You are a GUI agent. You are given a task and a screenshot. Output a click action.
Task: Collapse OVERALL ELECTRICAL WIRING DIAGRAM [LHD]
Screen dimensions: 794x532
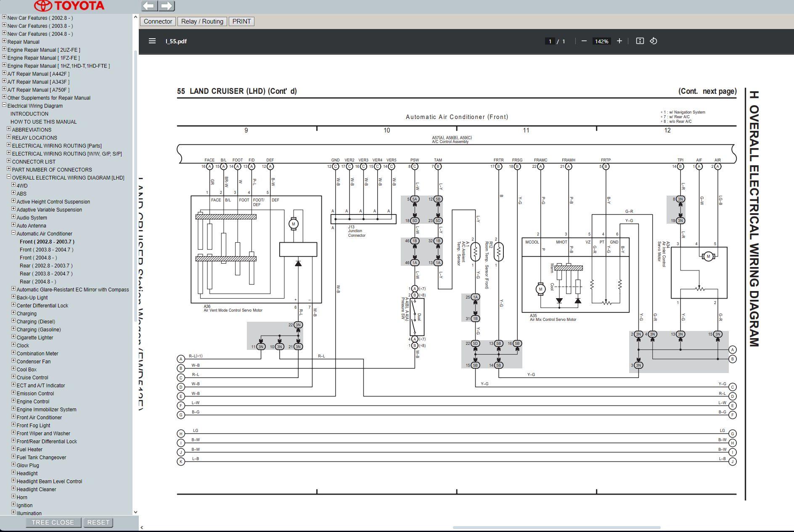point(9,177)
